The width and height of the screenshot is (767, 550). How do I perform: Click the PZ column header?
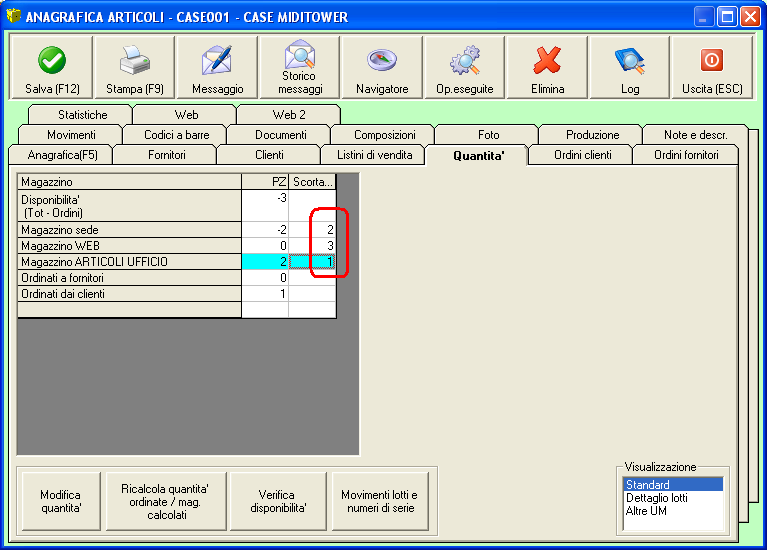tap(265, 182)
